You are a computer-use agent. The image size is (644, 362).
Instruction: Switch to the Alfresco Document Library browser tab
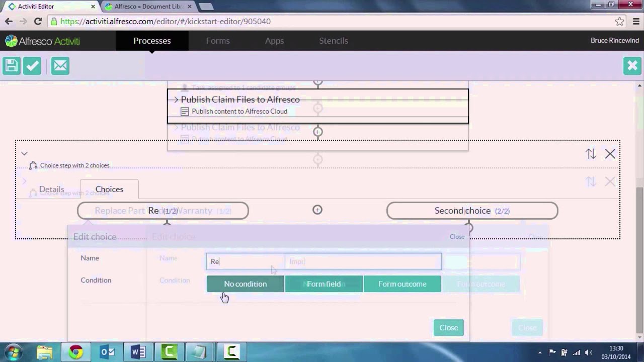[148, 7]
